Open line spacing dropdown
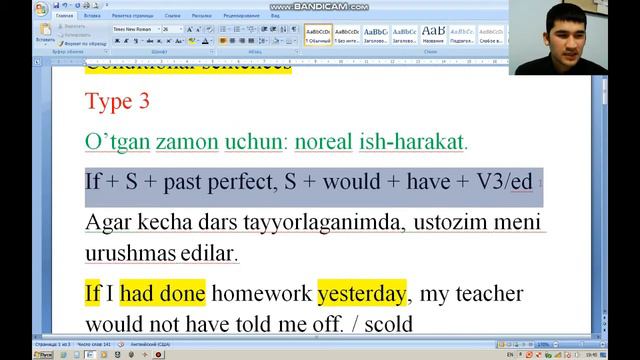This screenshot has height=360, width=640. (x=263, y=41)
